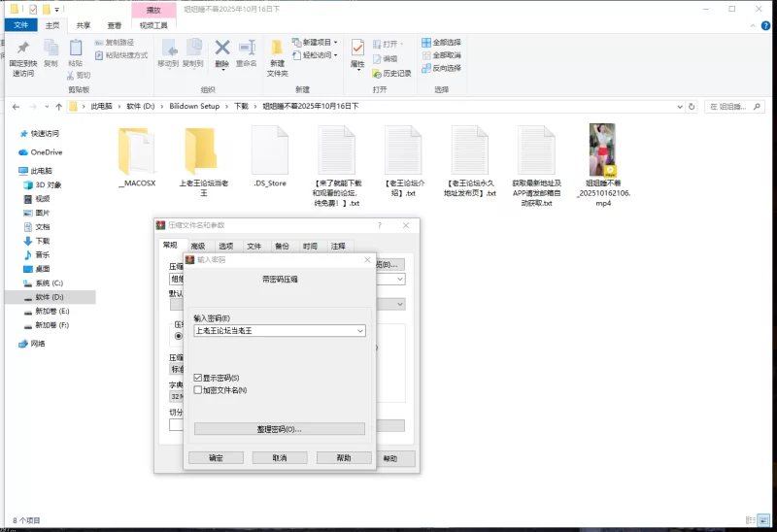Expand the password combo box dropdown arrow

[360, 331]
